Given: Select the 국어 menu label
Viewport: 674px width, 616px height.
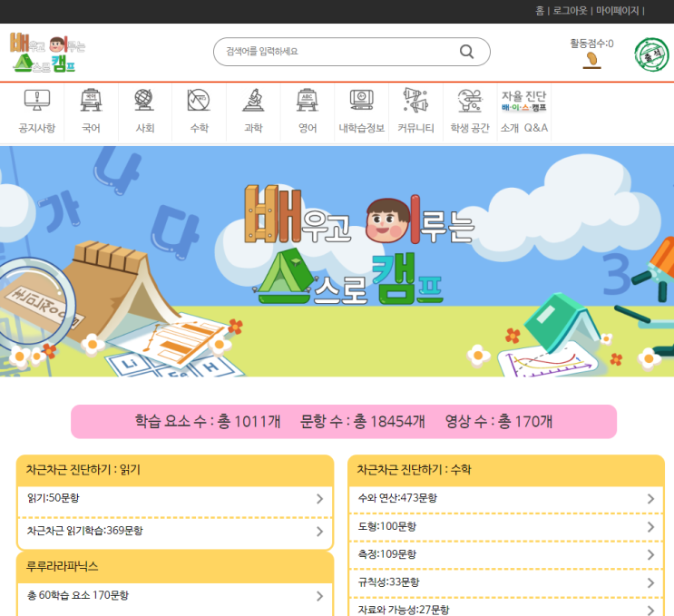Looking at the screenshot, I should click(91, 128).
